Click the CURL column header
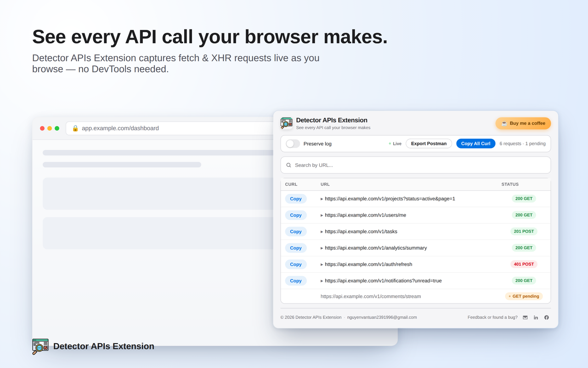This screenshot has height=368, width=588. (x=291, y=184)
